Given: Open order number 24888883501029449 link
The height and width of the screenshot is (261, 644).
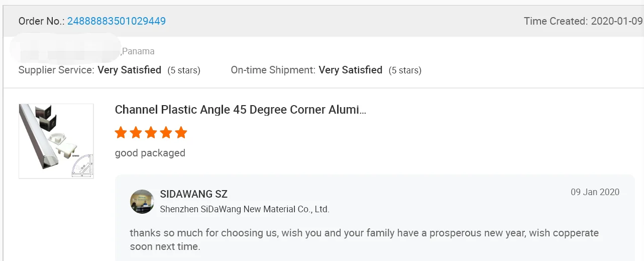Looking at the screenshot, I should 117,21.
